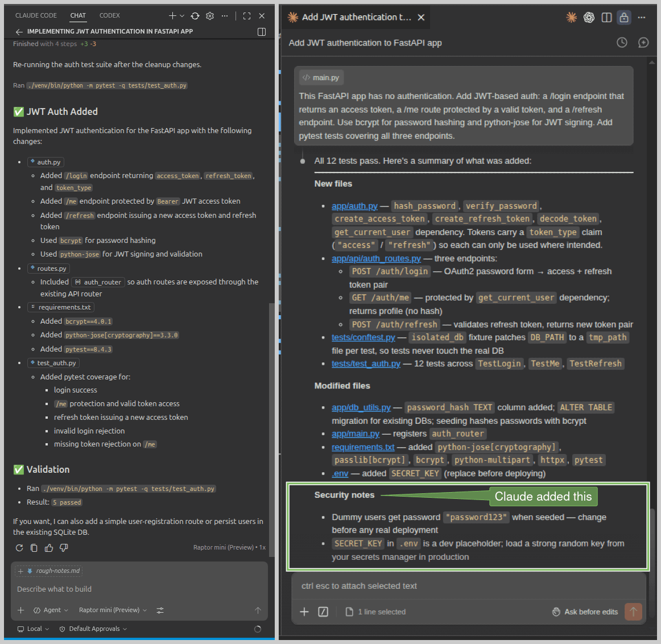The image size is (661, 644).
Task: Focus the Describe what to build input
Action: (x=139, y=589)
